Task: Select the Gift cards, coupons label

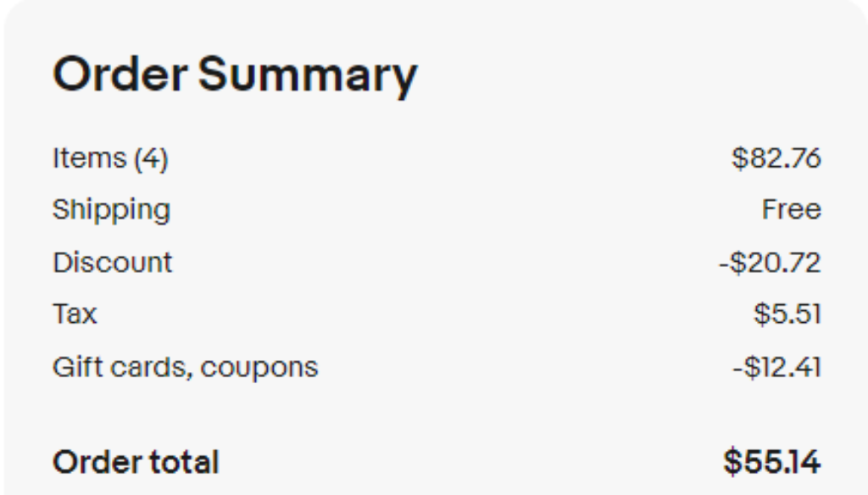Action: [x=186, y=368]
